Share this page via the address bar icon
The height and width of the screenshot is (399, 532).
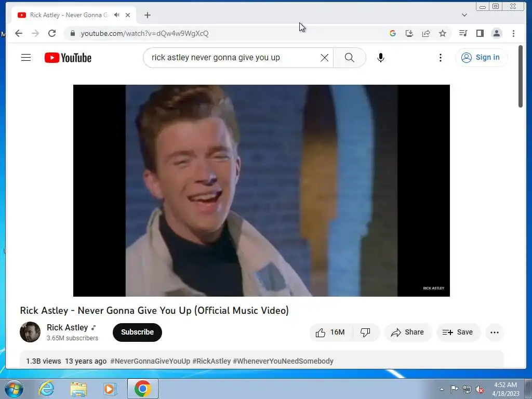(x=426, y=33)
